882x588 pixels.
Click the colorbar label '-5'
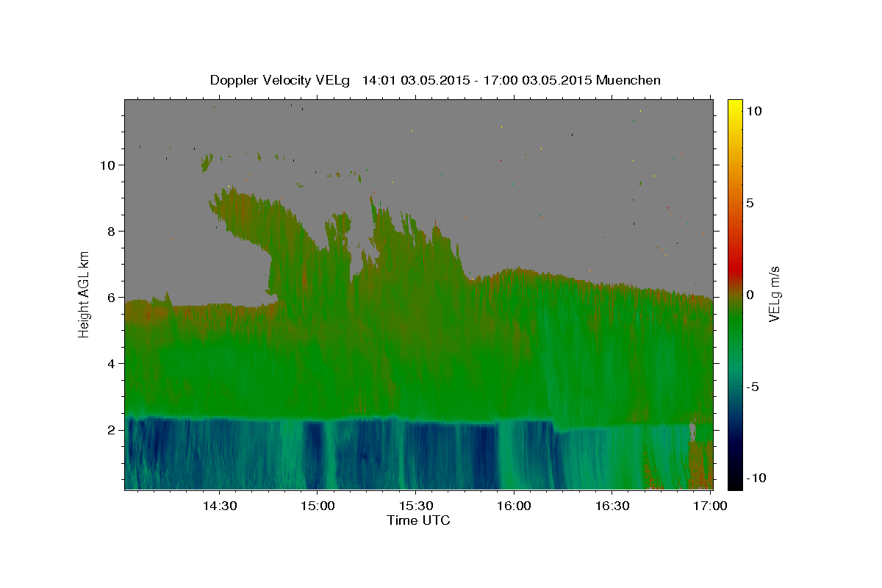[x=753, y=387]
